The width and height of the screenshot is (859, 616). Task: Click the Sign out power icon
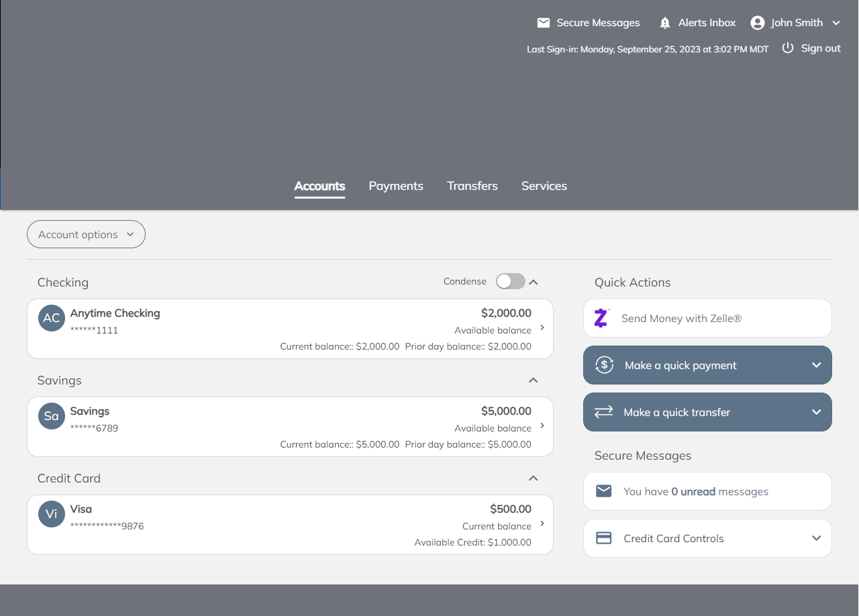tap(788, 48)
